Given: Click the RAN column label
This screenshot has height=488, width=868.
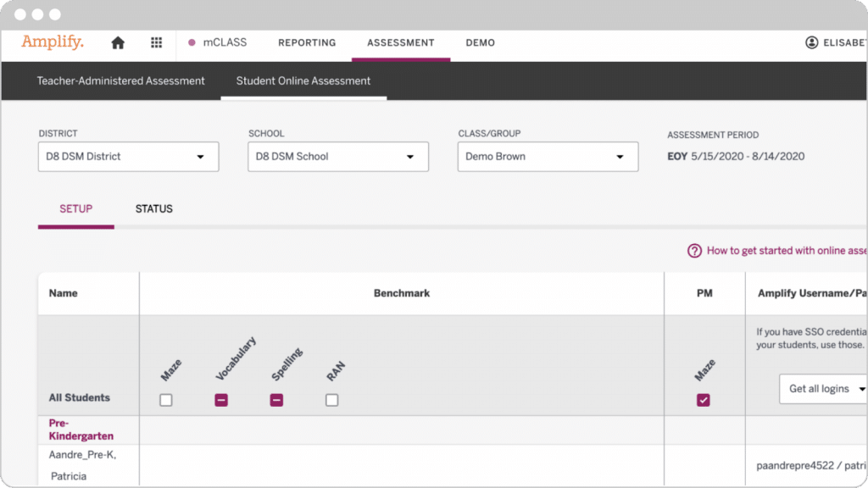Looking at the screenshot, I should [x=336, y=371].
